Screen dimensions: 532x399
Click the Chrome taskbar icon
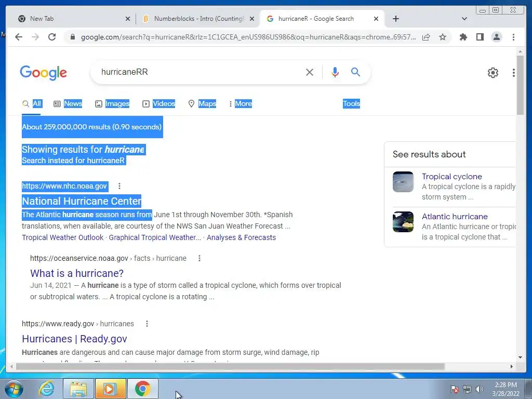[x=142, y=389]
